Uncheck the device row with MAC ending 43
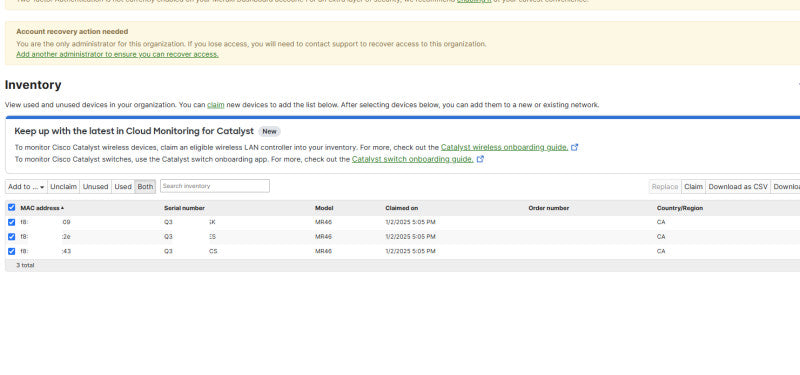Viewport: 800px width, 375px height. coord(12,252)
